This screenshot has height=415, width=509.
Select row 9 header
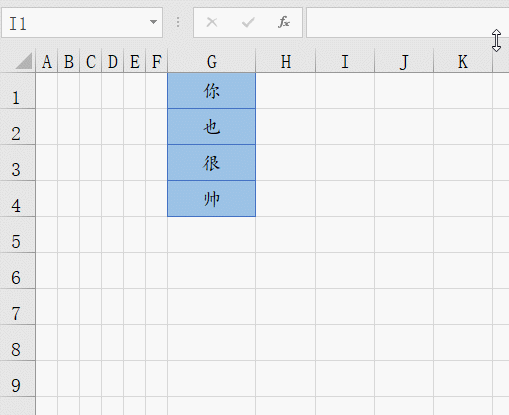(17, 379)
